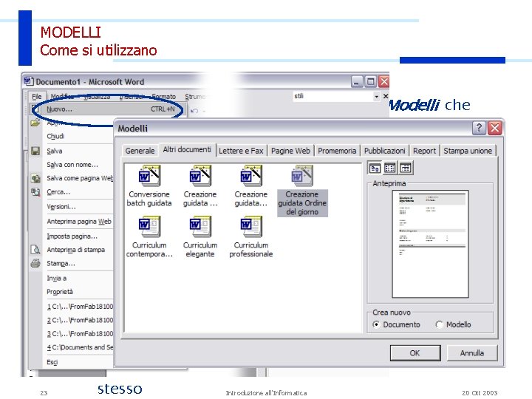
Task: Click the stili search input field
Action: pyautogui.click(x=333, y=96)
